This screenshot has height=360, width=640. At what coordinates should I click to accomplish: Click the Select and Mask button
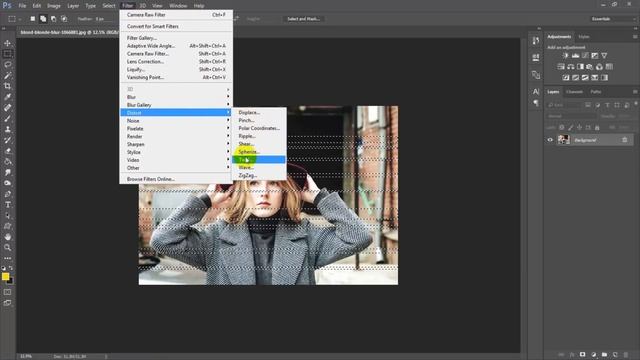pyautogui.click(x=303, y=19)
